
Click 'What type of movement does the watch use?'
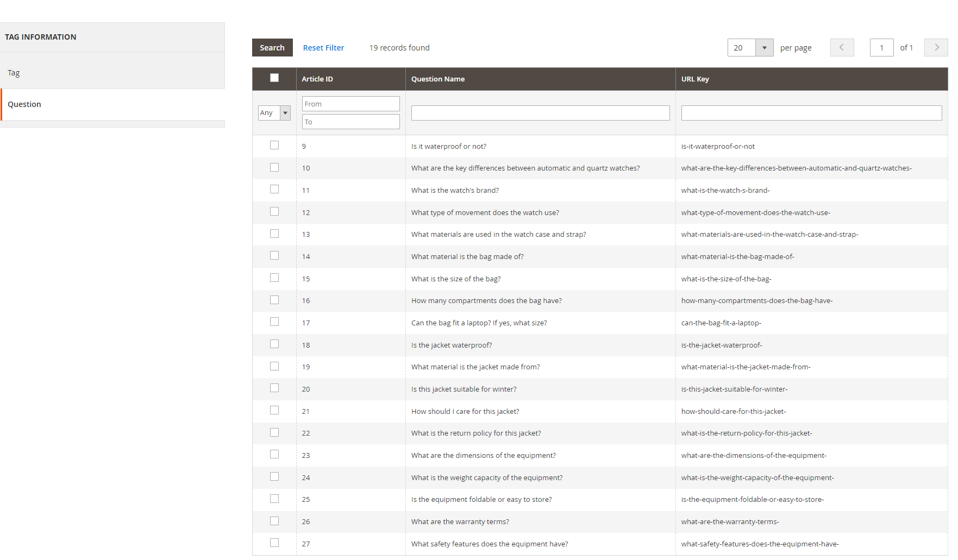pyautogui.click(x=485, y=212)
